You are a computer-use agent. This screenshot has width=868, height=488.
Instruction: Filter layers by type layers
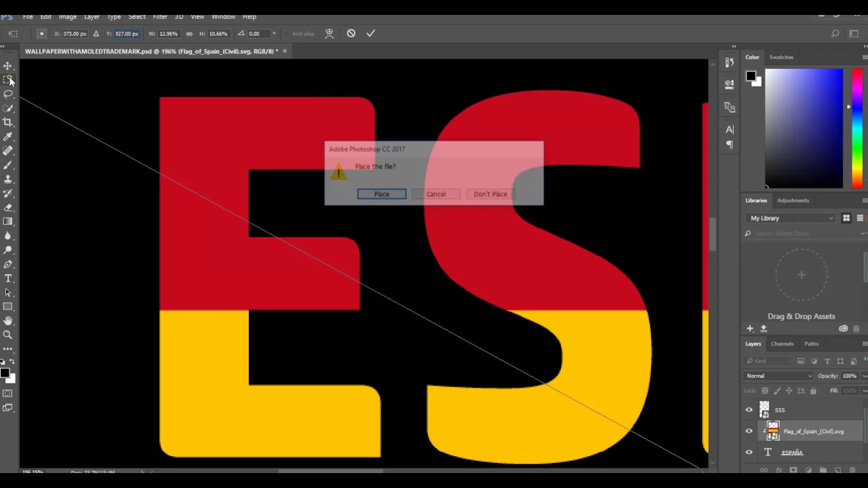pos(827,361)
